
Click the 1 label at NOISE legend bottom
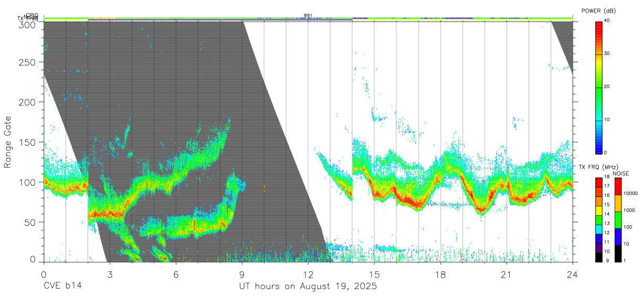624,260
